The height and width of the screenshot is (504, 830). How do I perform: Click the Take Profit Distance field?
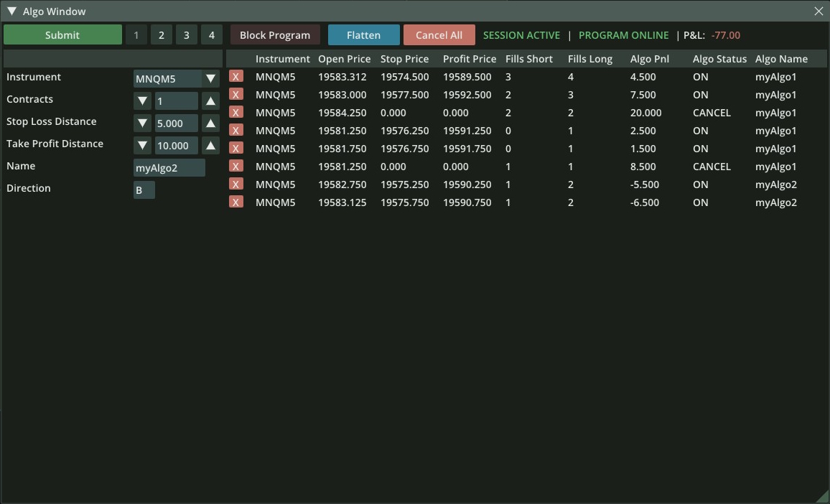tap(177, 146)
